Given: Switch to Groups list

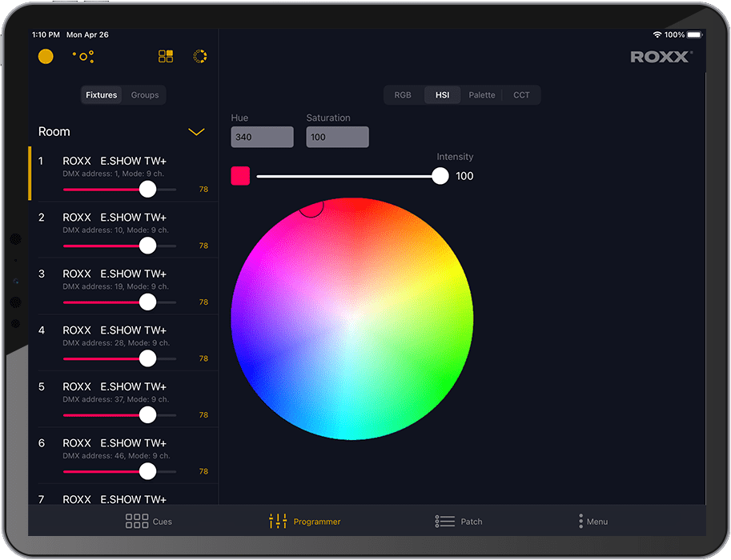Looking at the screenshot, I should 145,95.
